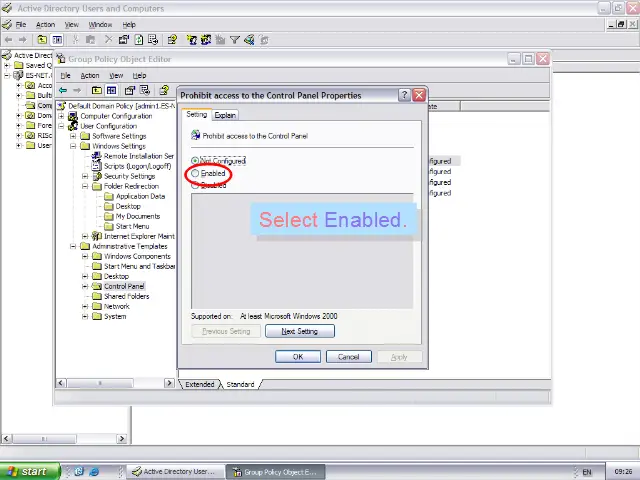Open Properties icon in Active Directory toolbar
This screenshot has height=480, width=640.
(124, 40)
